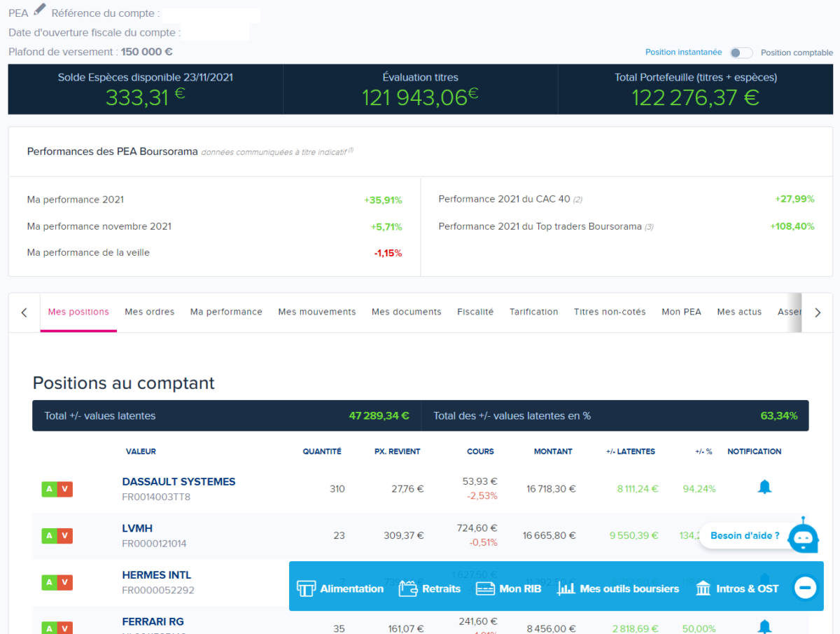The image size is (840, 634).
Task: Open the DASSAULT SYSTEMES stock link
Action: (x=178, y=482)
